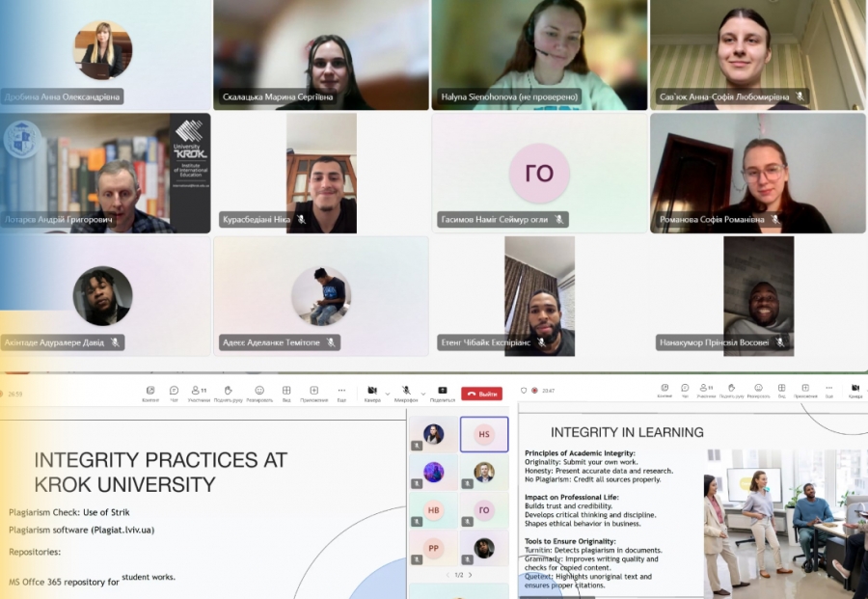Go to previous page of participant thumbnails
868x599 pixels.
[448, 575]
